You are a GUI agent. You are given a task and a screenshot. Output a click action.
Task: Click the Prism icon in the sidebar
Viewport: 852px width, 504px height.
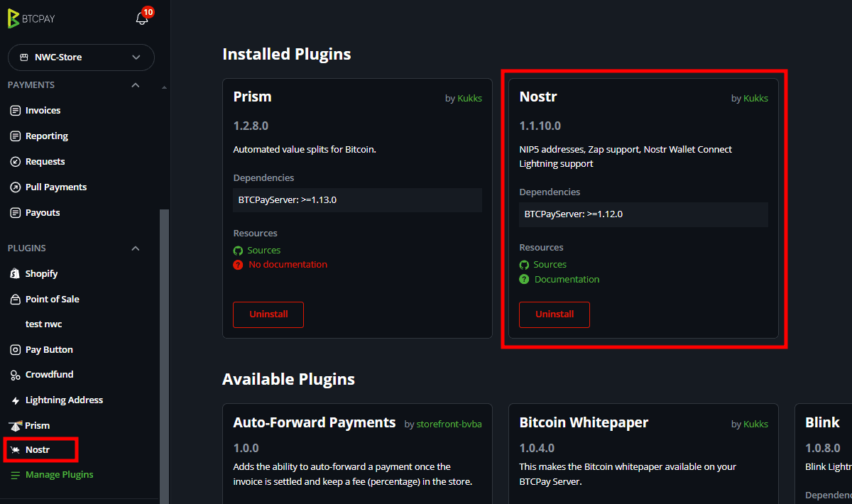click(x=15, y=426)
